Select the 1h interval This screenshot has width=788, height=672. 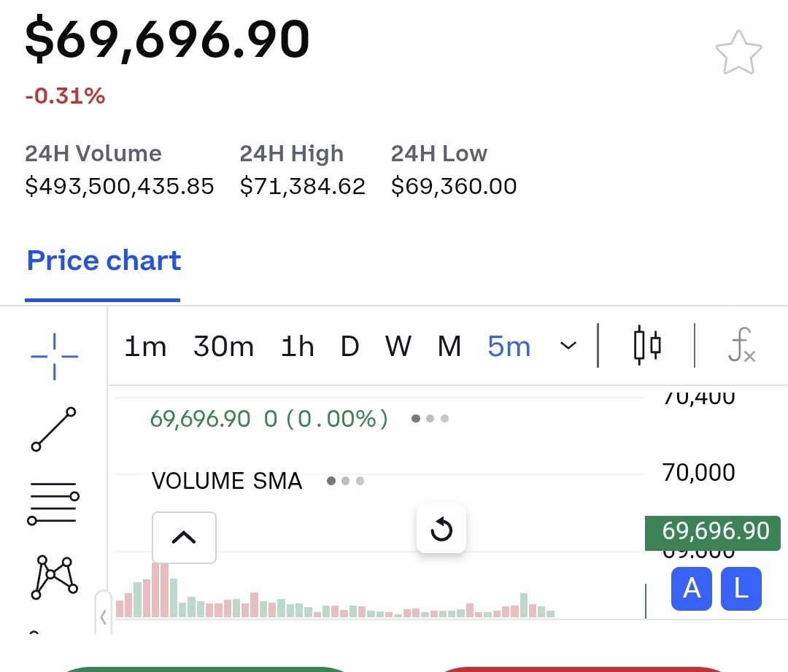click(298, 347)
